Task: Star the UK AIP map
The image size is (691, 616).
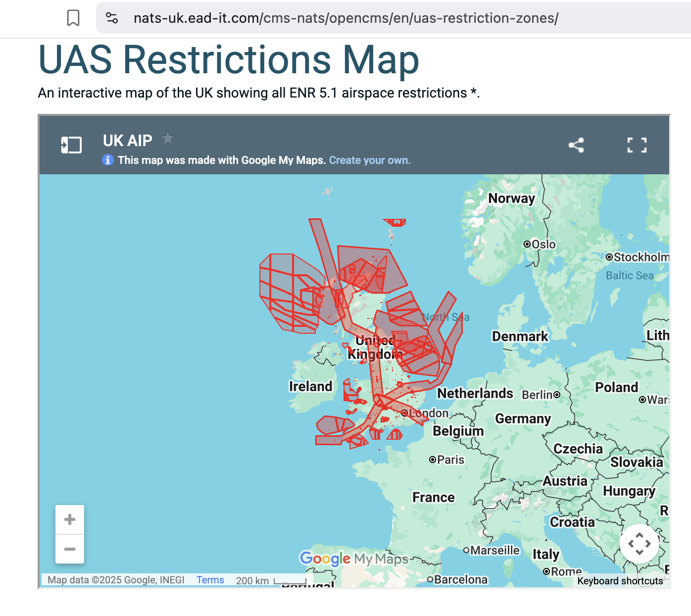Action: point(168,138)
